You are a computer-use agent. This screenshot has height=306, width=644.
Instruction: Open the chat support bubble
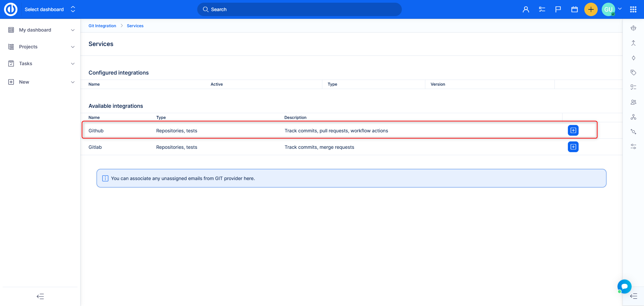point(624,287)
